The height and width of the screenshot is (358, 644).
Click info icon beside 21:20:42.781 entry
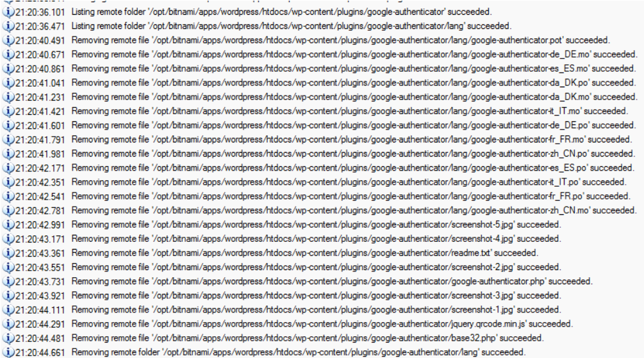[x=8, y=210]
